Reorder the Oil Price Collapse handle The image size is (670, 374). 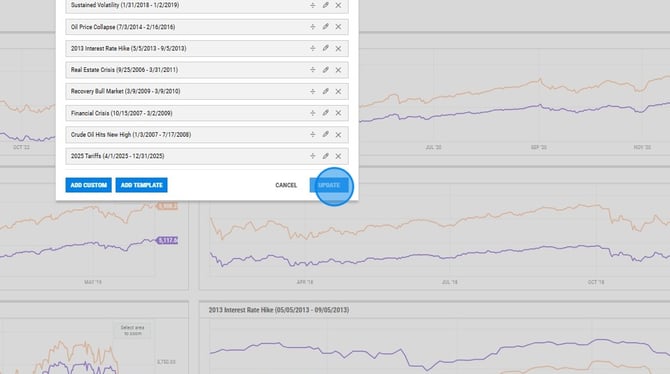[312, 27]
